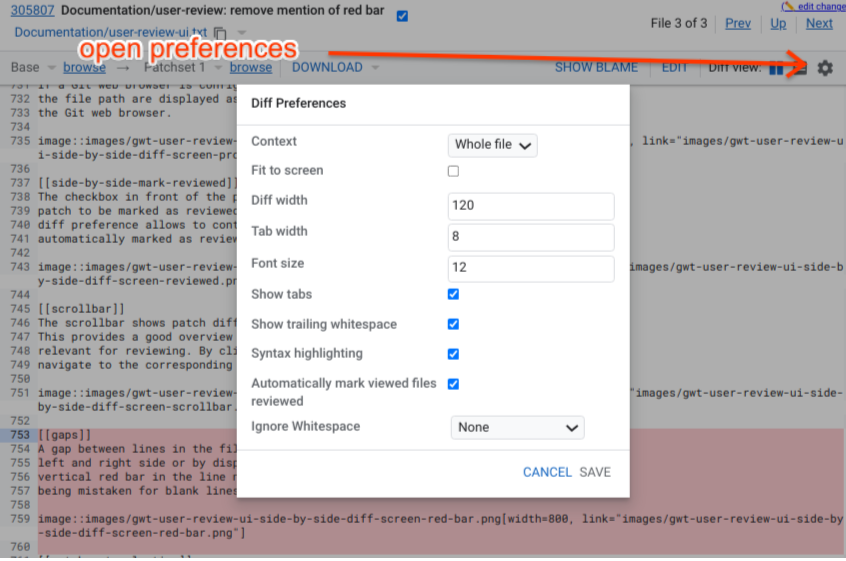The width and height of the screenshot is (846, 561).
Task: Enable Fit to screen checkbox
Action: (x=453, y=171)
